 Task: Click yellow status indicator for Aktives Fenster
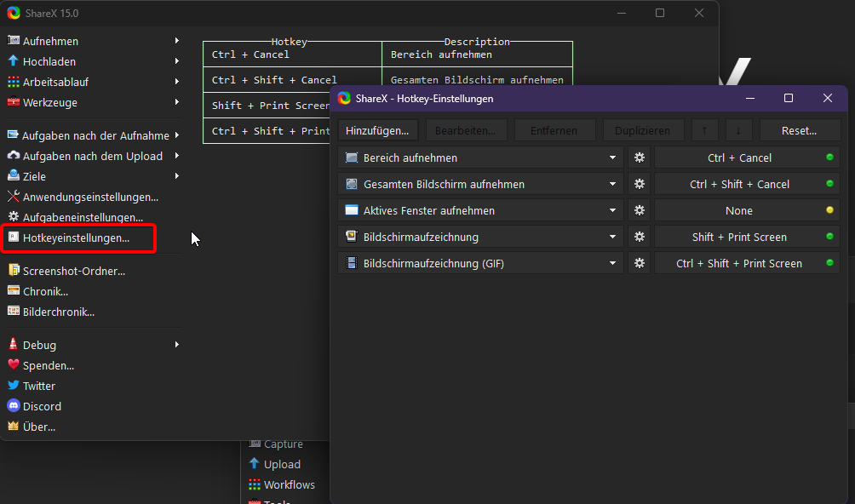(x=829, y=210)
